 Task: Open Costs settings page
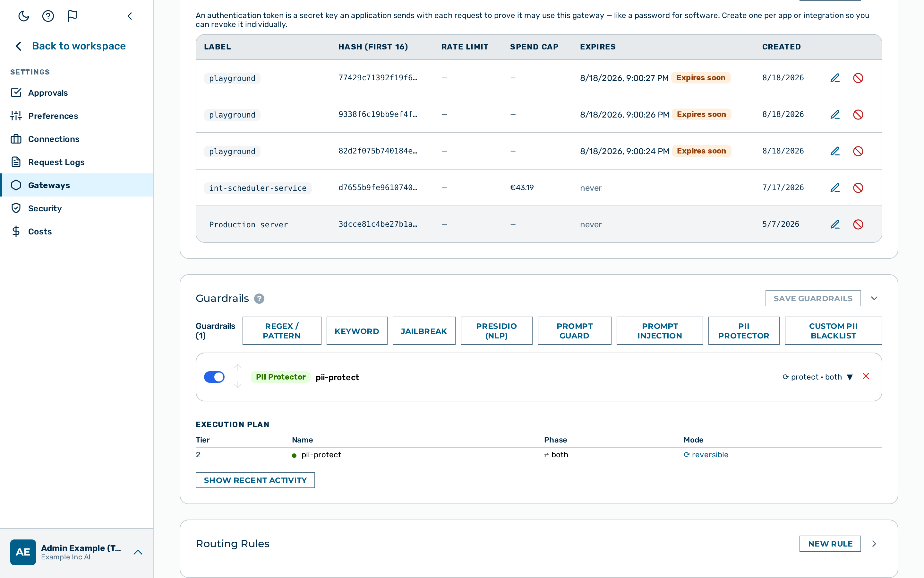click(77, 231)
